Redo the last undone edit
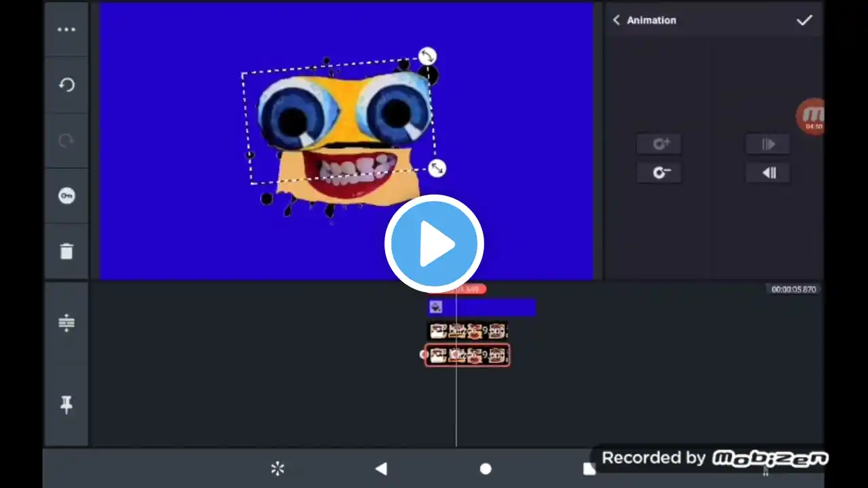The height and width of the screenshot is (488, 868). (x=66, y=140)
